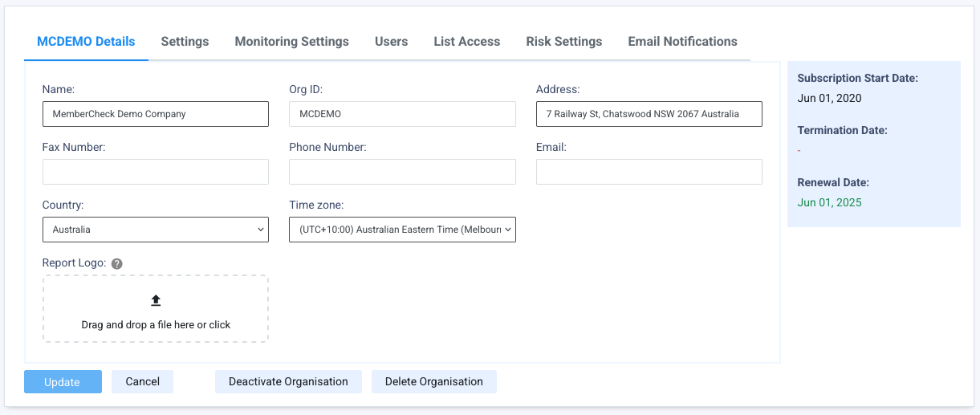The height and width of the screenshot is (415, 980).
Task: View the Email Notifications tab
Action: (x=682, y=42)
